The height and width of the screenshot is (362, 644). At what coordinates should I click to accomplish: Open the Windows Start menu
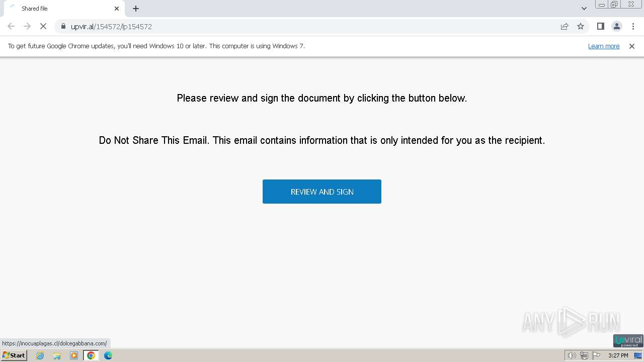click(14, 355)
